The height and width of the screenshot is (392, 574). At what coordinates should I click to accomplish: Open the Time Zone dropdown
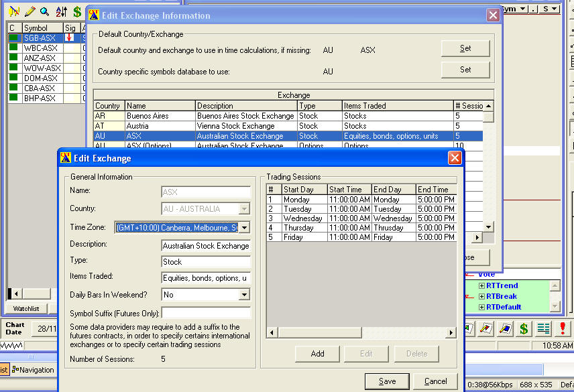[x=244, y=227]
